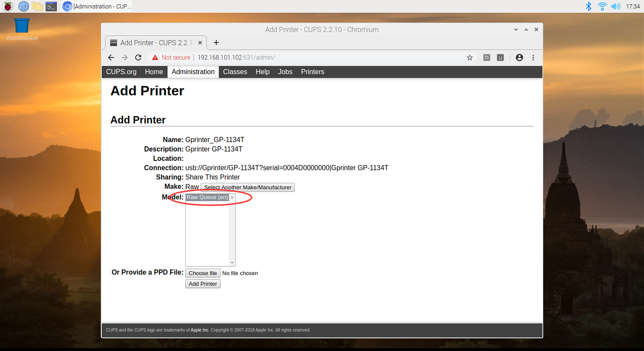
Task: Click the volume speaker icon
Action: coord(616,6)
